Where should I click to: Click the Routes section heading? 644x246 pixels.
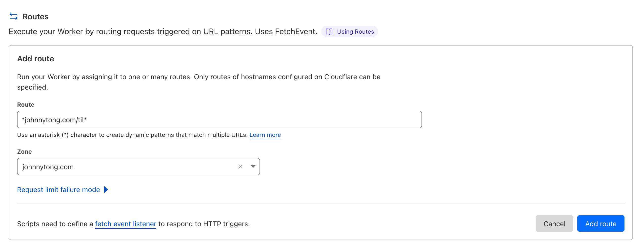36,17
